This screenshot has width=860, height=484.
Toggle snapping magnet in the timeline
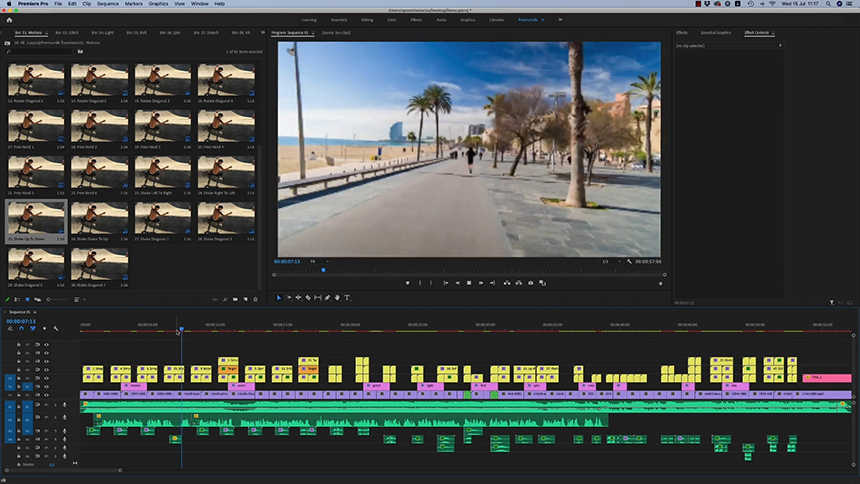tap(21, 328)
